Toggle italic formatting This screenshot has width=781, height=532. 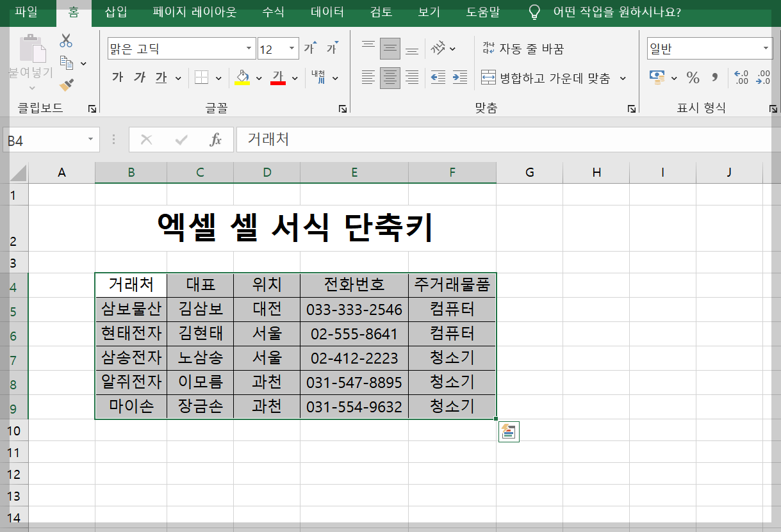point(139,78)
